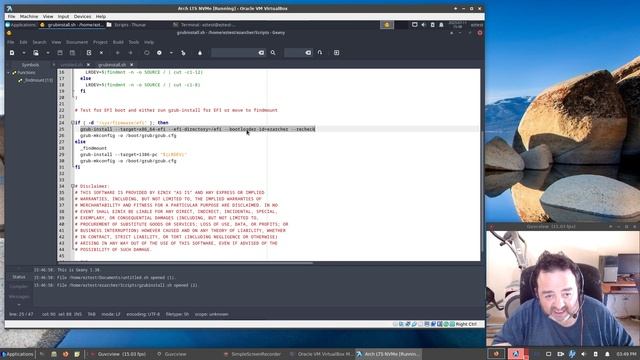Click the Quit Geany toolbar icon
Viewport: 640px width, 360px height.
tap(336, 53)
